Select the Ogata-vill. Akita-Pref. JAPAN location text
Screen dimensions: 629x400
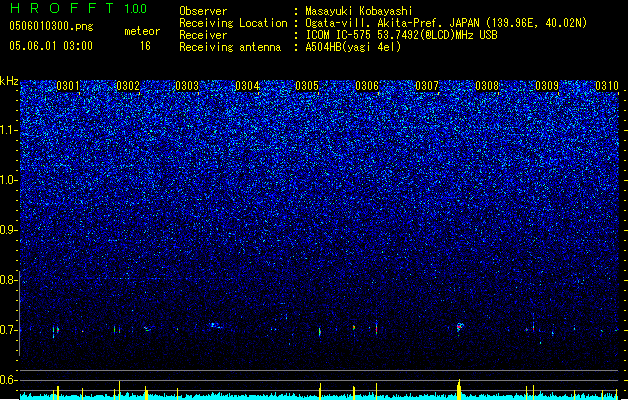pyautogui.click(x=446, y=23)
